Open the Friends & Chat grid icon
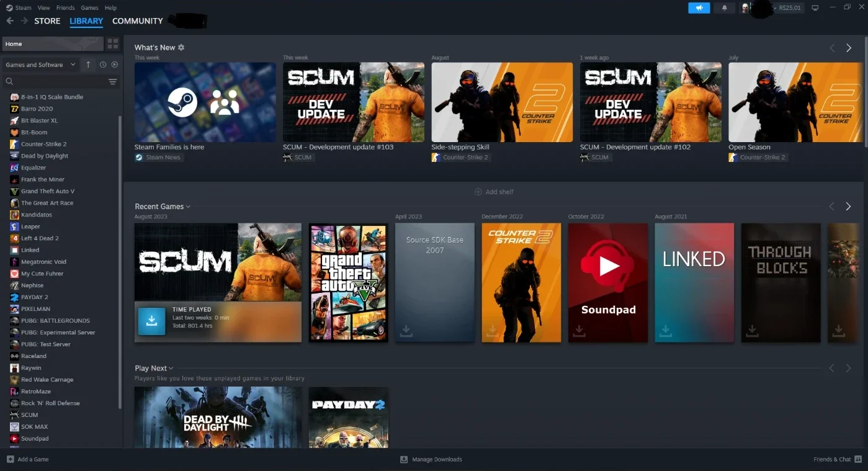The image size is (868, 471). [858, 459]
